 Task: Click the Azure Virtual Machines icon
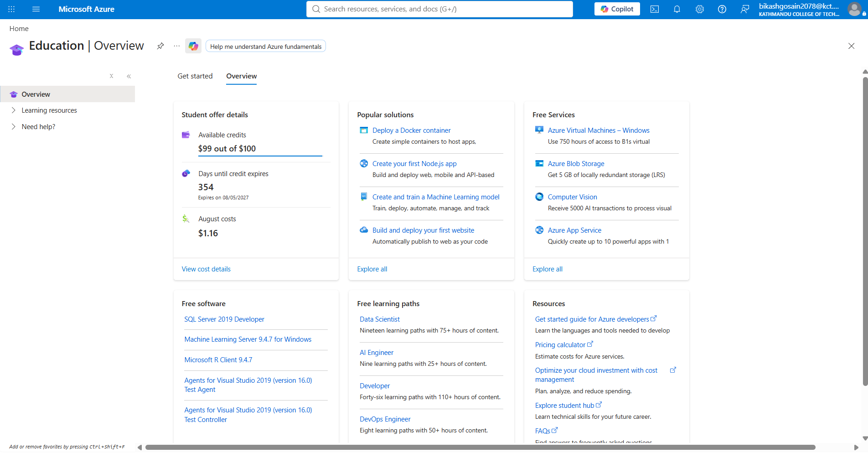539,130
